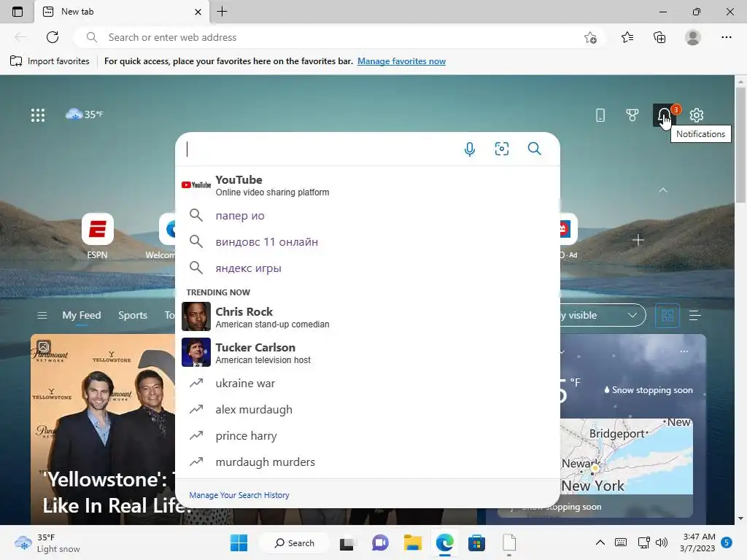Expand the partially visible layout dropdown
This screenshot has height=560, width=747.
click(x=603, y=315)
